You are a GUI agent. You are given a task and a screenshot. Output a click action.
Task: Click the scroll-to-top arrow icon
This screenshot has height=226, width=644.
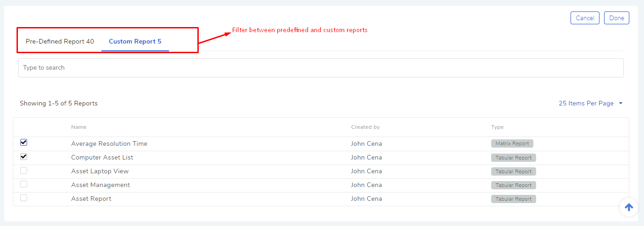tap(629, 207)
